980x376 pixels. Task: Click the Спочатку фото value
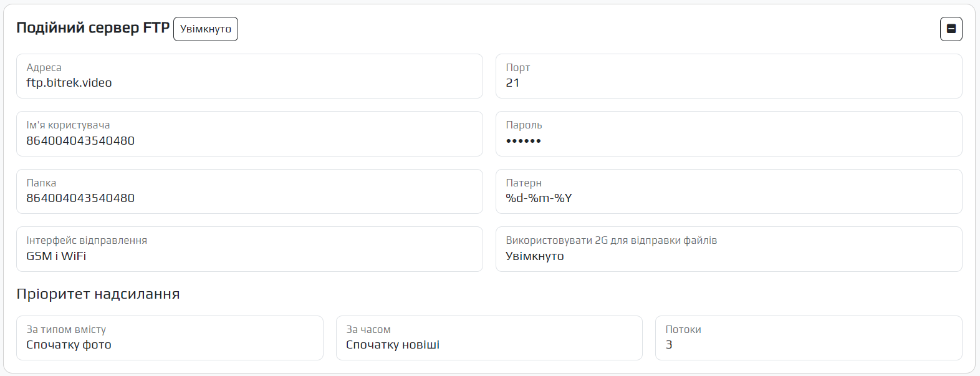[69, 345]
